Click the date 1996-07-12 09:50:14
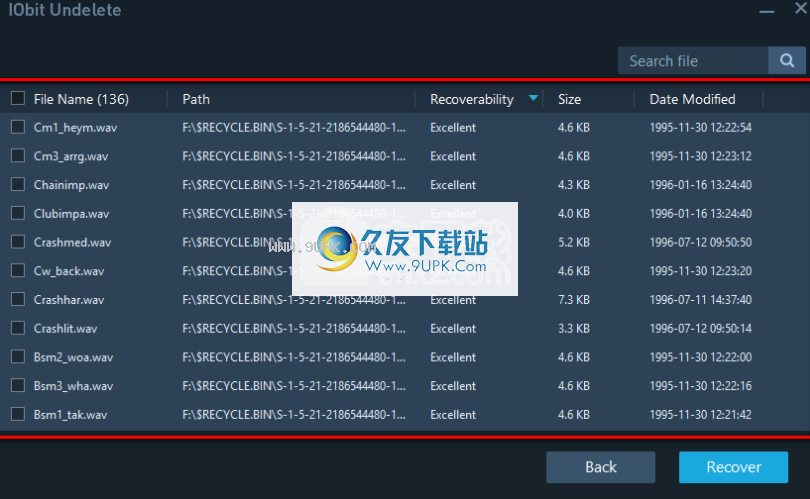Viewport: 810px width, 499px height. point(700,329)
